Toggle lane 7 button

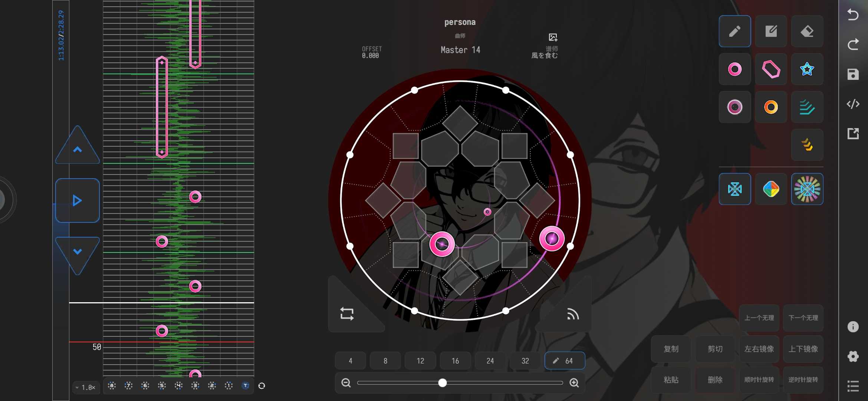pyautogui.click(x=128, y=386)
